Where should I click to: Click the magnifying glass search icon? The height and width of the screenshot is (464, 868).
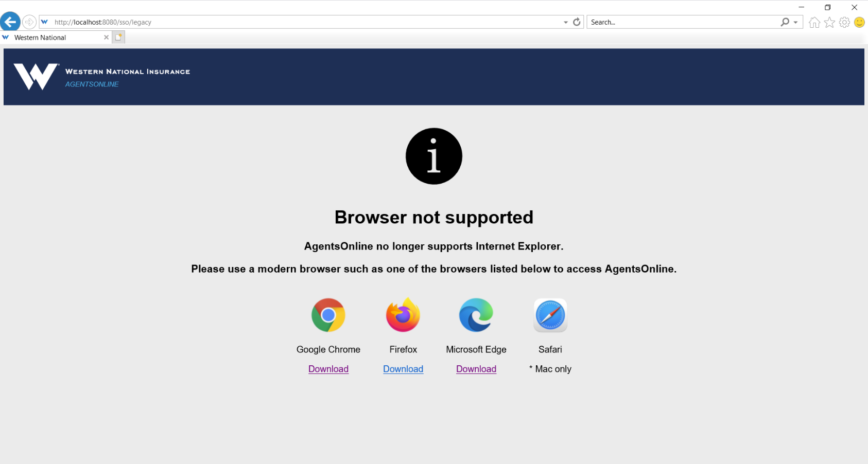[x=785, y=22]
